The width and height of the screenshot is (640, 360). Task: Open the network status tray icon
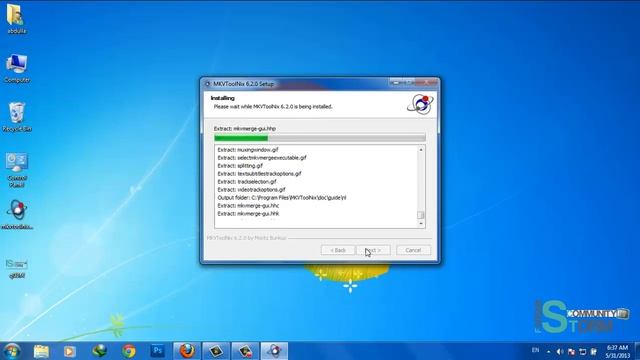pos(582,351)
